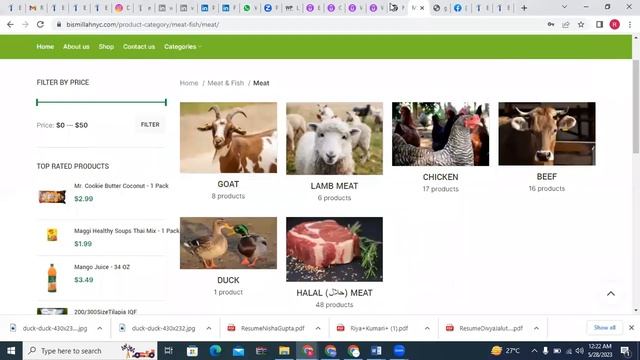Viewport: 640px width, 360px height.
Task: Open the share page icon in address bar
Action: (x=566, y=24)
